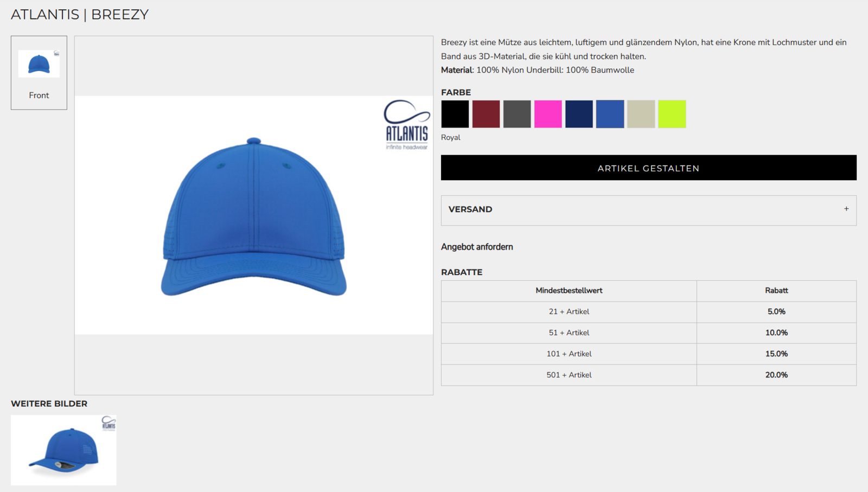Expand the VERSAND section with plus icon
Screen dimensions: 868x492
(x=846, y=209)
